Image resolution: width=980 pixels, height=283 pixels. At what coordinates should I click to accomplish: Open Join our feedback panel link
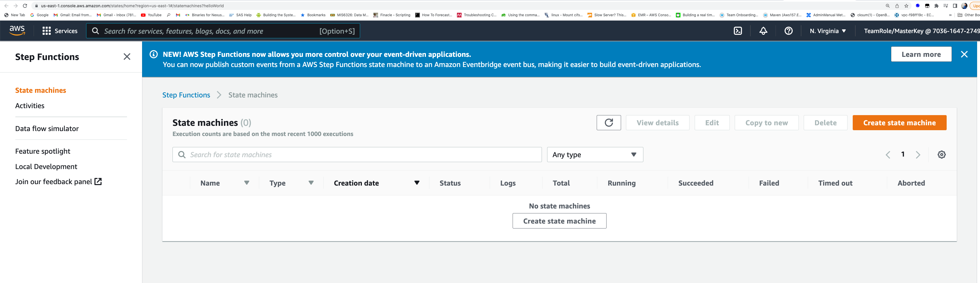click(x=59, y=182)
